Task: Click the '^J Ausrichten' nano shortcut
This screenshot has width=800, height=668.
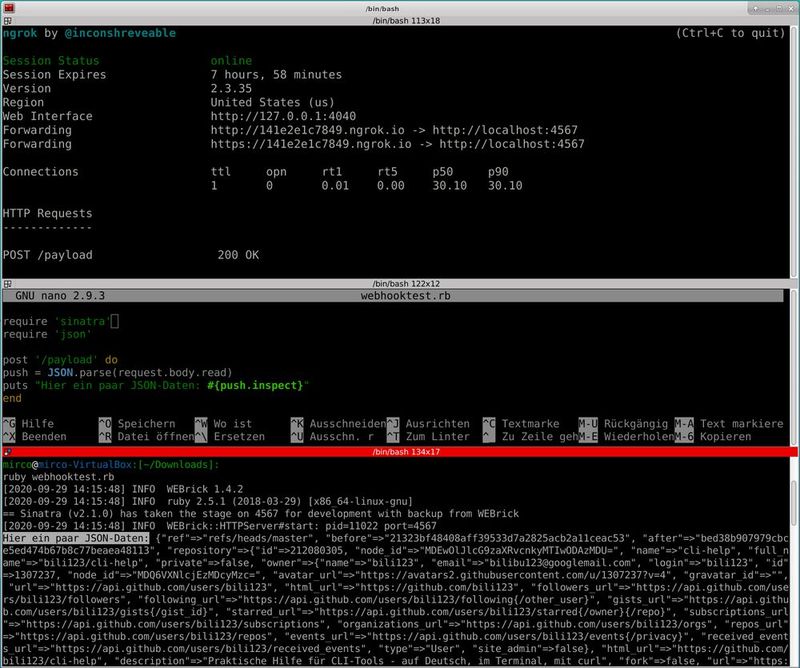Action: 428,424
